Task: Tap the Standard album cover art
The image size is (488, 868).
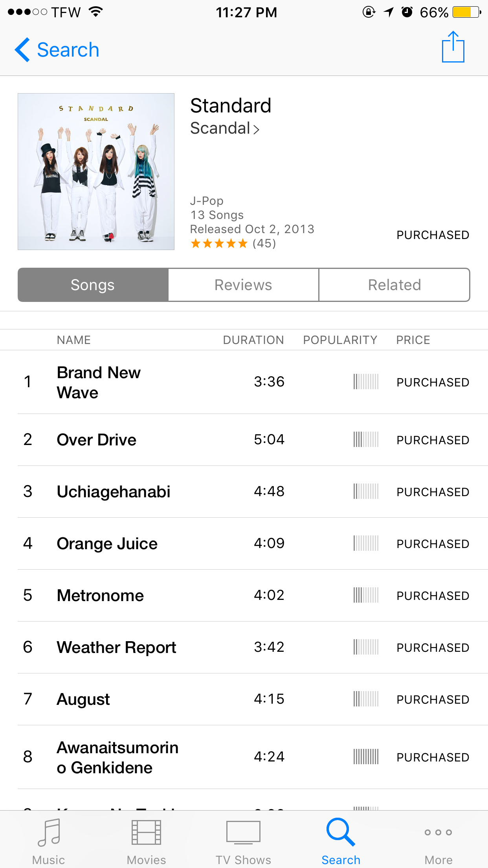Action: (96, 171)
